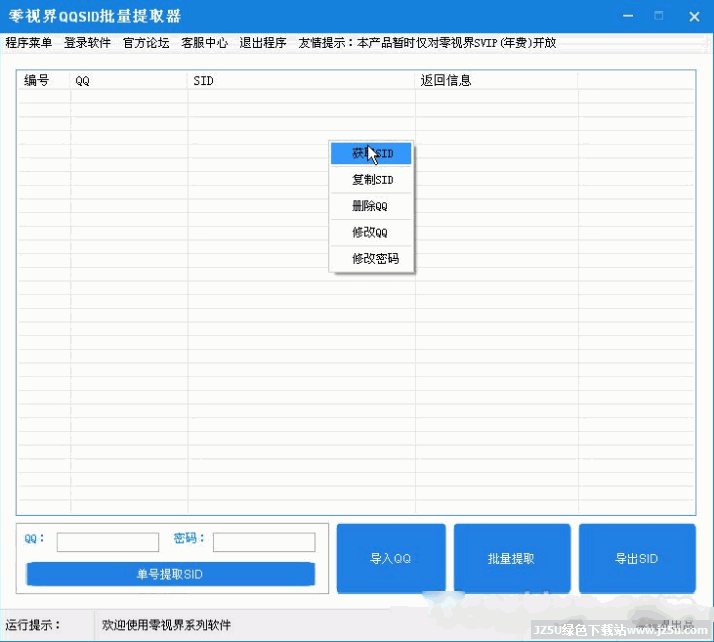This screenshot has width=714, height=642.
Task: Focus the QQ number input field
Action: point(108,542)
